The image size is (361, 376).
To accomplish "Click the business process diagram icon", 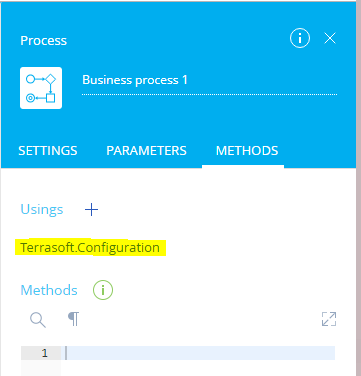I will (x=41, y=88).
